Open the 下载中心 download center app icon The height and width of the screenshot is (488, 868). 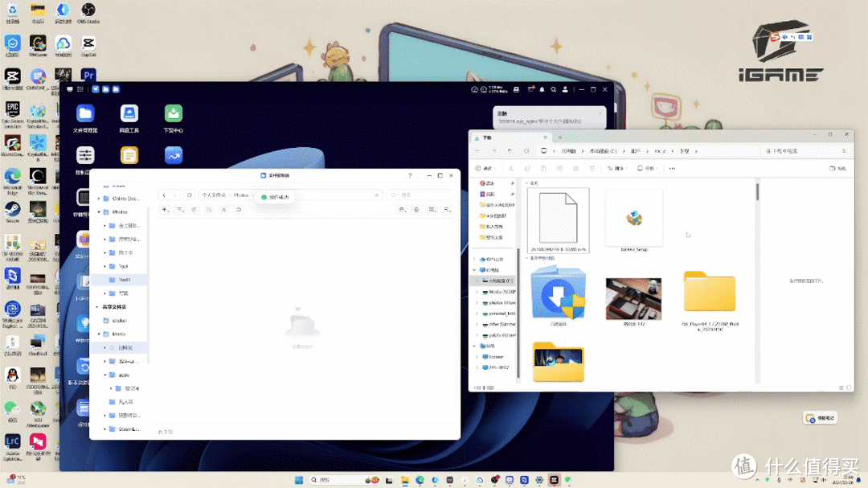click(x=173, y=113)
